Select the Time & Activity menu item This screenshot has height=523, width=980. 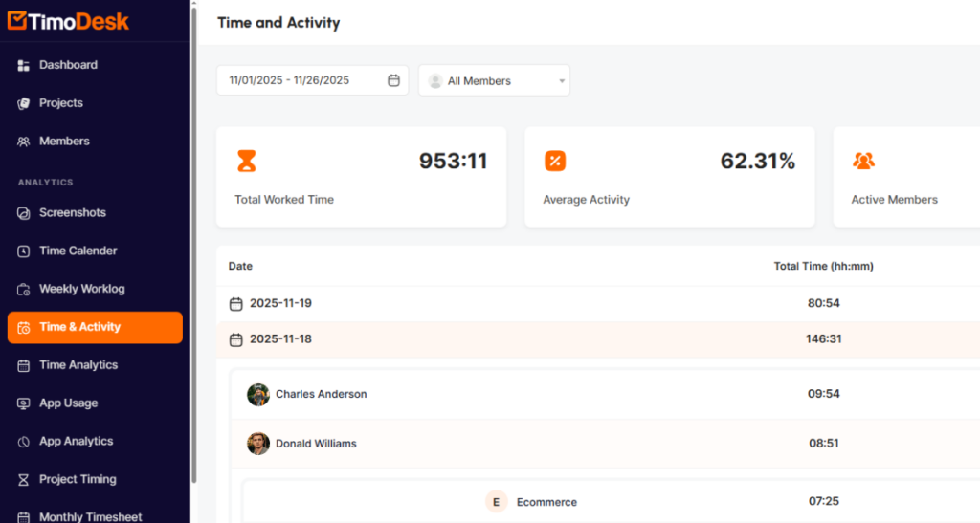(x=95, y=327)
